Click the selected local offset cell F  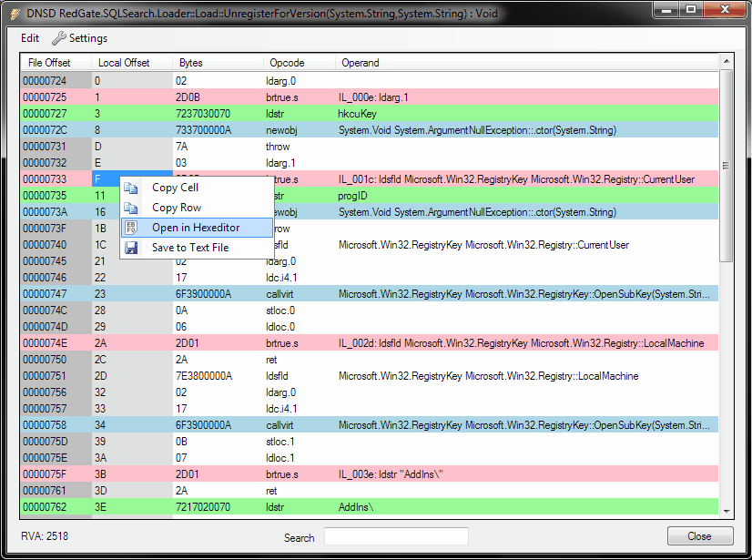click(106, 179)
